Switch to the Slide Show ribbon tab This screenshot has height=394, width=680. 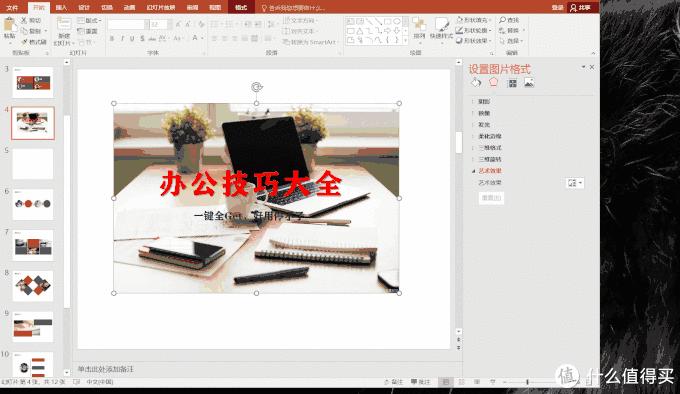click(x=161, y=7)
